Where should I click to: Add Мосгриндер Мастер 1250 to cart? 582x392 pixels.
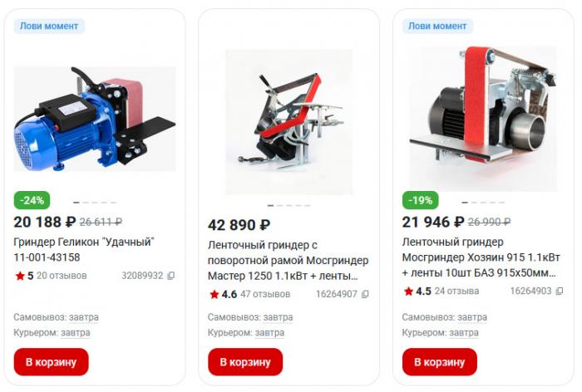click(x=245, y=362)
